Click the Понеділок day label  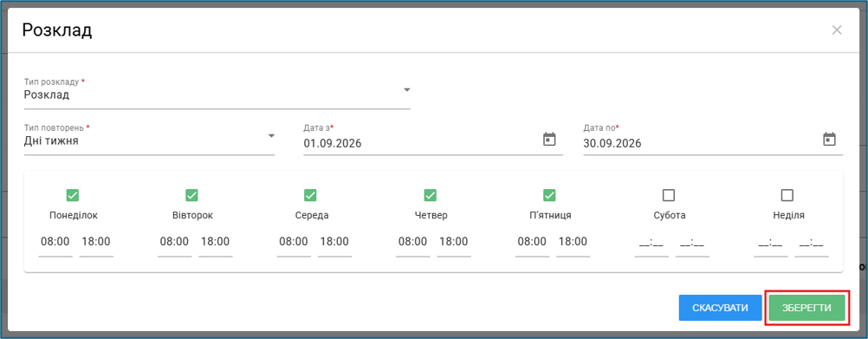[74, 216]
